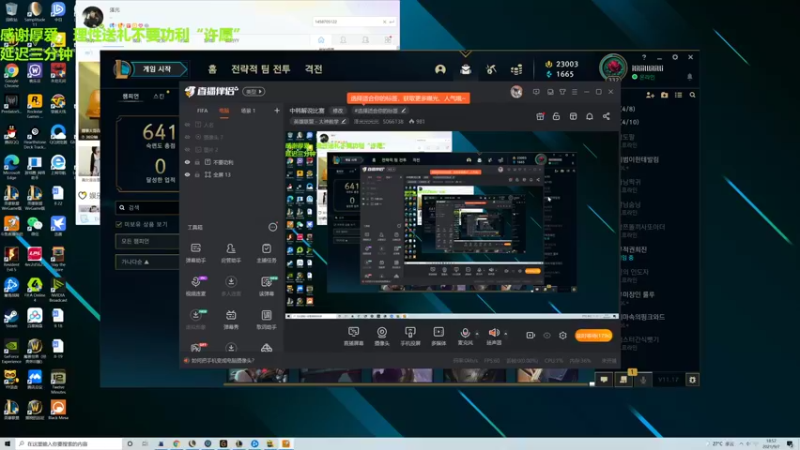Image resolution: width=800 pixels, height=450 pixels.
Task: Click the Windows Start button
Action: point(7,444)
